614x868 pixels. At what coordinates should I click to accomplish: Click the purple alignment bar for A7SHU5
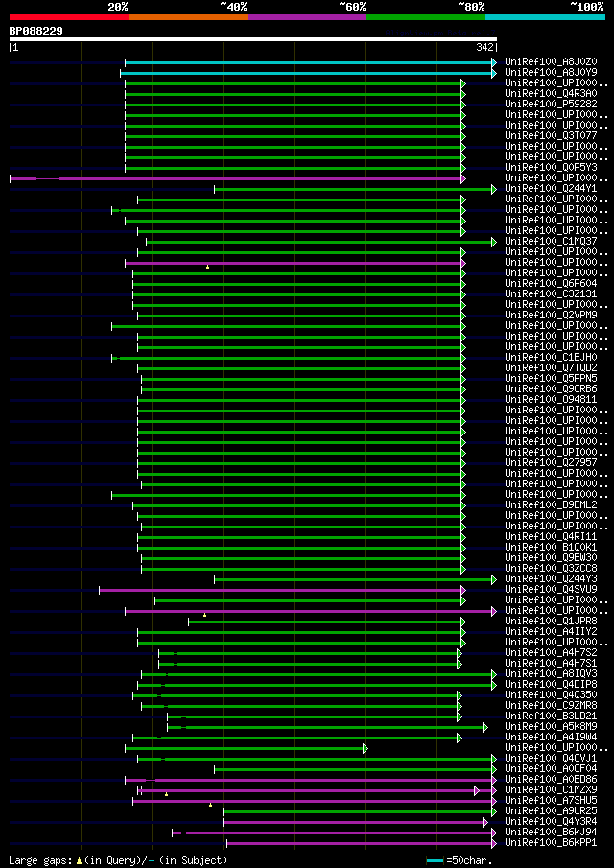[x=313, y=801]
